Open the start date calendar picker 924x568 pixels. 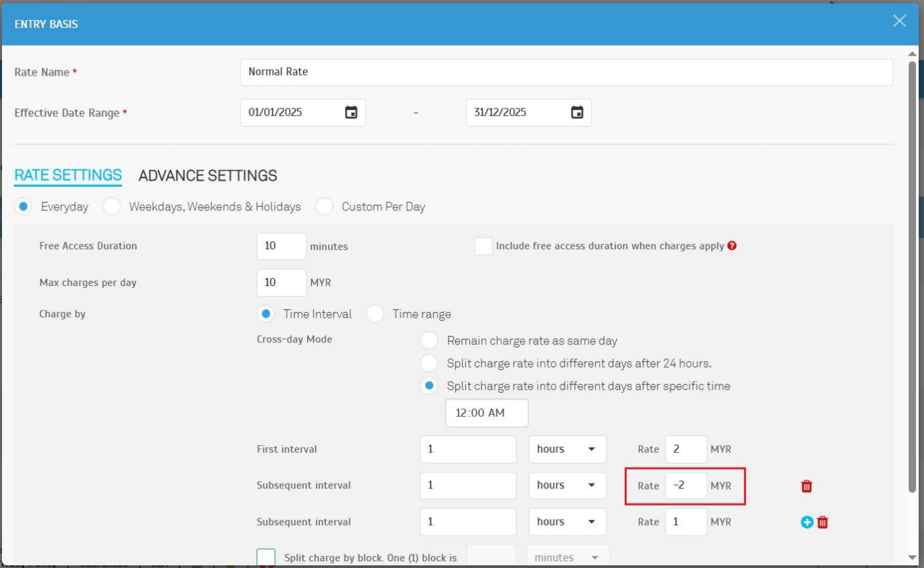(351, 113)
